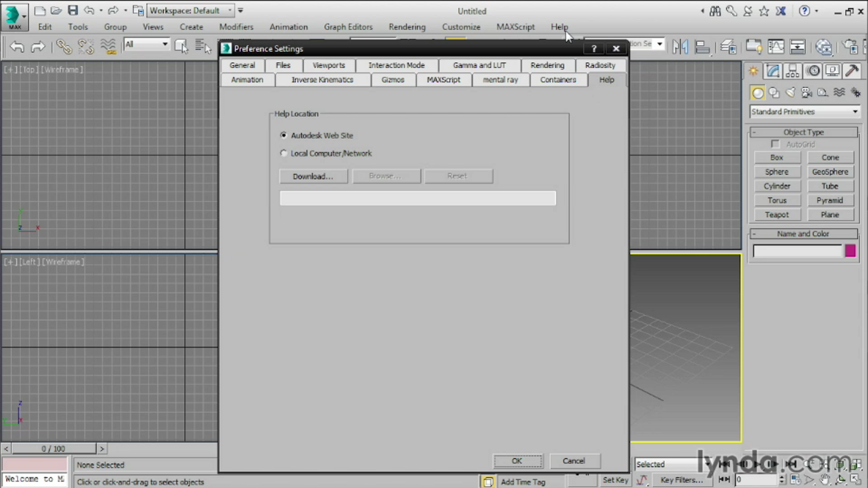The image size is (868, 488).
Task: Switch to the Gamma and LUT tab
Action: tap(480, 65)
